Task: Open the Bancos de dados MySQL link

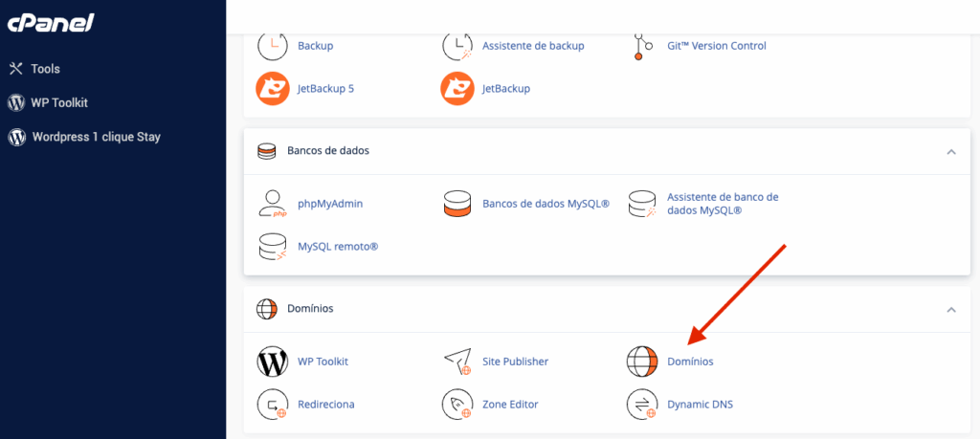Action: pyautogui.click(x=546, y=204)
